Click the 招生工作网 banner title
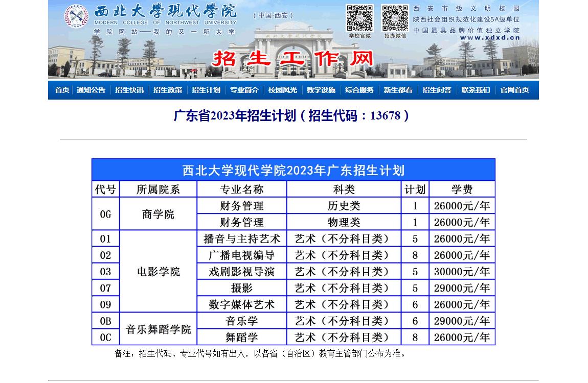 click(292, 58)
